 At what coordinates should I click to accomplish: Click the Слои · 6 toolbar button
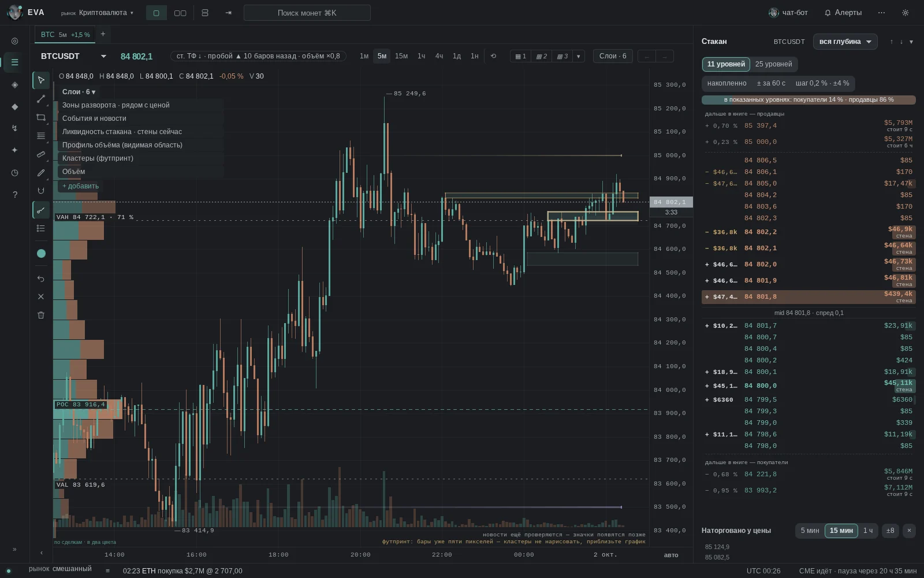(x=613, y=56)
